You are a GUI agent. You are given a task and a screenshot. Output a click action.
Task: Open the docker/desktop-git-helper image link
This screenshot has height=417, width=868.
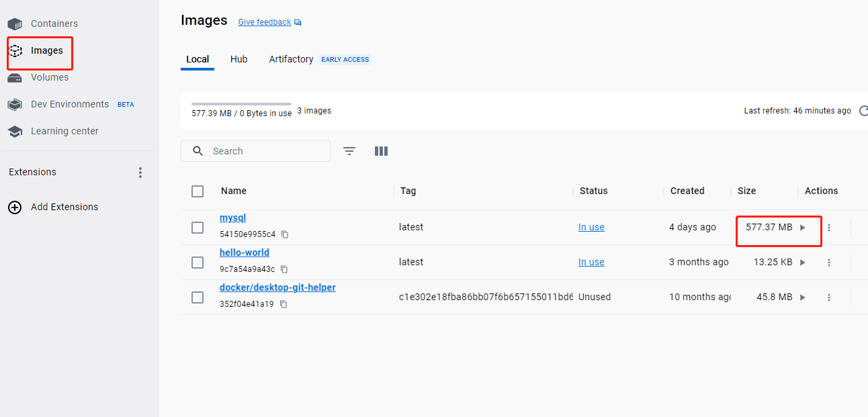277,288
